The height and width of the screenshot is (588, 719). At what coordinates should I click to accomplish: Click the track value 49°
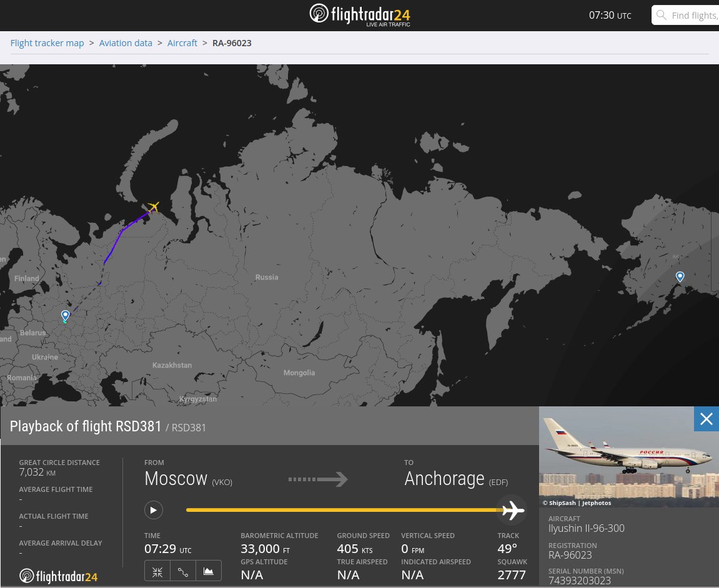pyautogui.click(x=507, y=549)
